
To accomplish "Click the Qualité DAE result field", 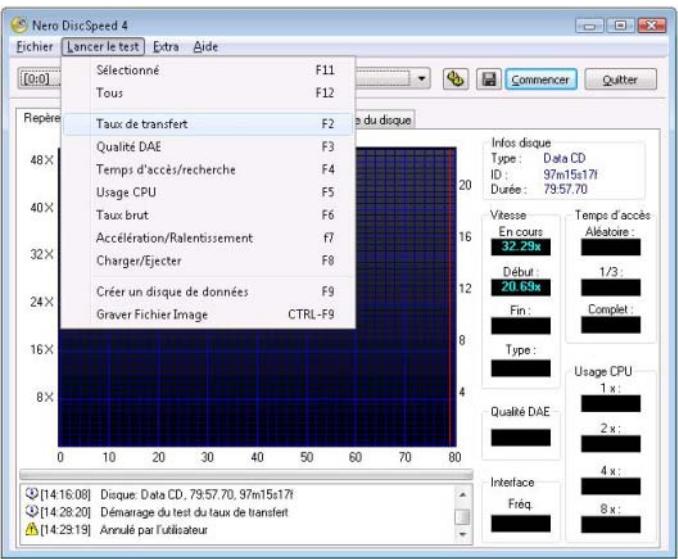I will 521,438.
